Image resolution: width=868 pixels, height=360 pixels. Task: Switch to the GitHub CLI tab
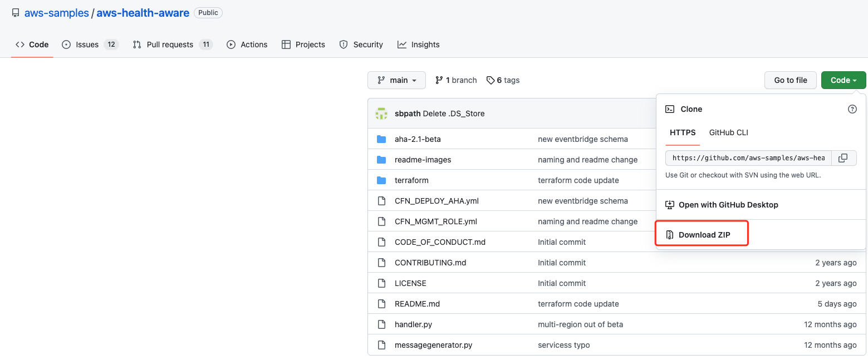(x=728, y=132)
